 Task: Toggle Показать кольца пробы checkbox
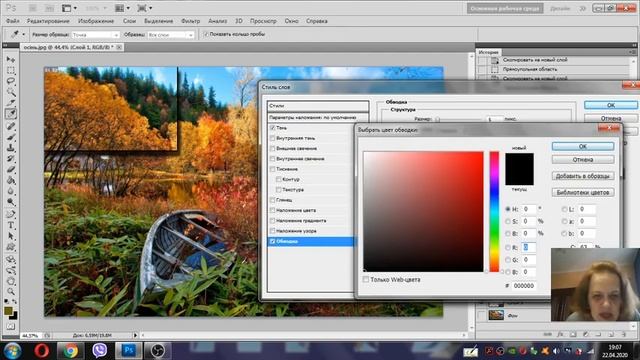[206, 34]
